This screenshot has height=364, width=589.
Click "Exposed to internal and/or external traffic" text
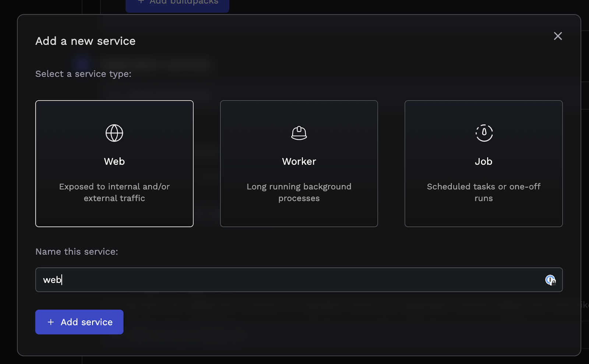click(x=114, y=192)
